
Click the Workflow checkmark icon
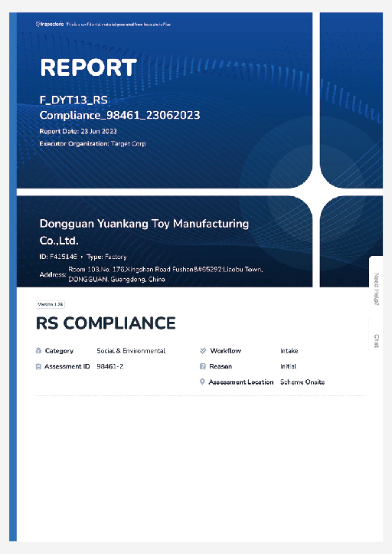(203, 351)
